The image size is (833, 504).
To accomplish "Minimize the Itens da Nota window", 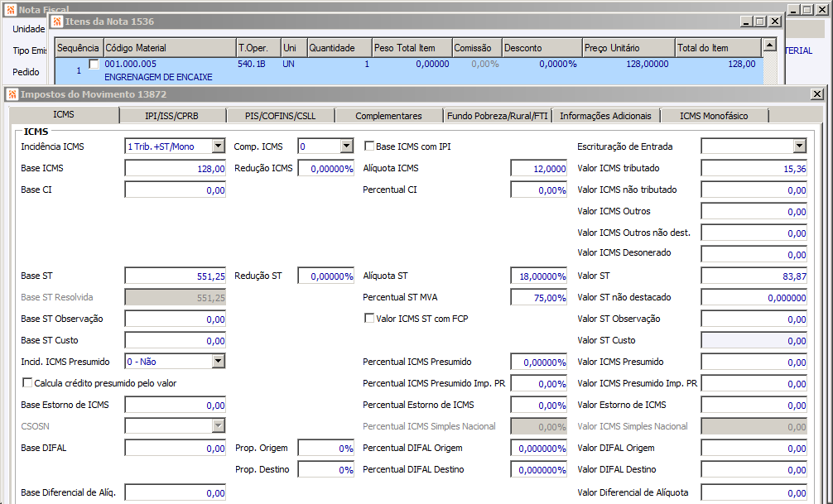I will pyautogui.click(x=746, y=22).
